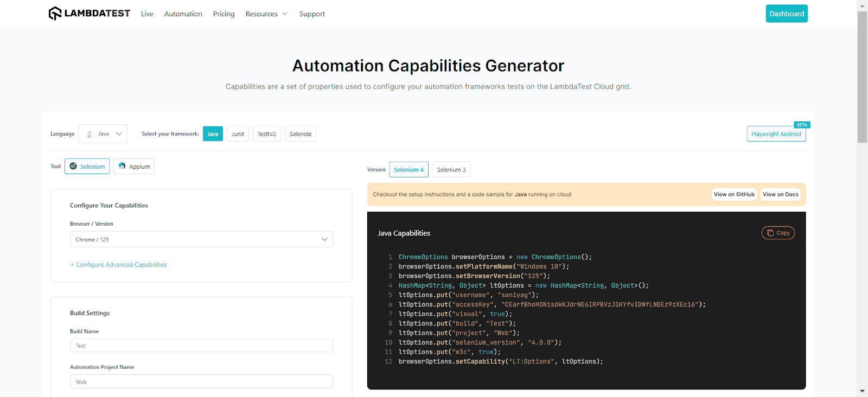Open the Dashboard
The image size is (868, 397).
pos(787,14)
